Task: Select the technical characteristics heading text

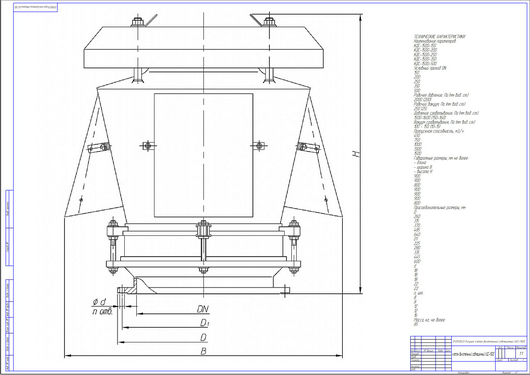Action: click(439, 36)
